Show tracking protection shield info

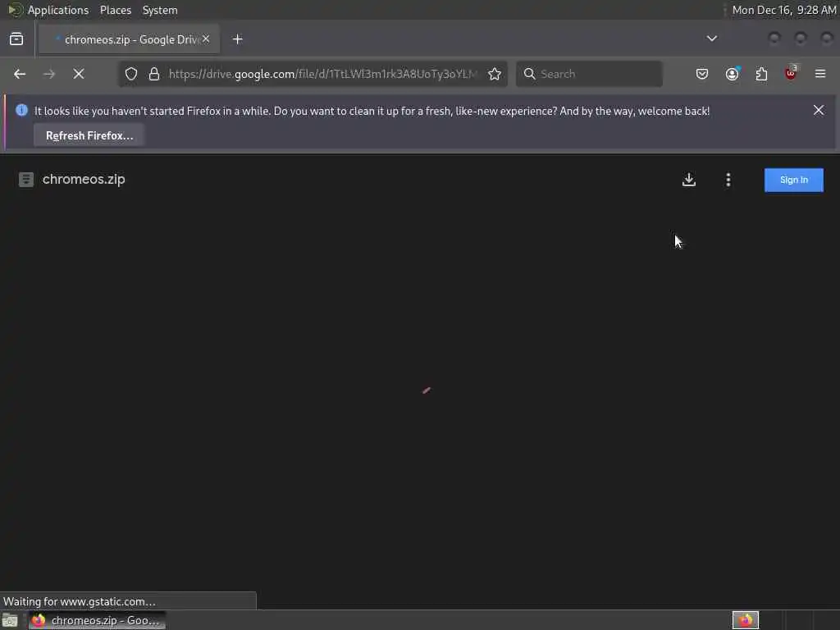coord(131,74)
